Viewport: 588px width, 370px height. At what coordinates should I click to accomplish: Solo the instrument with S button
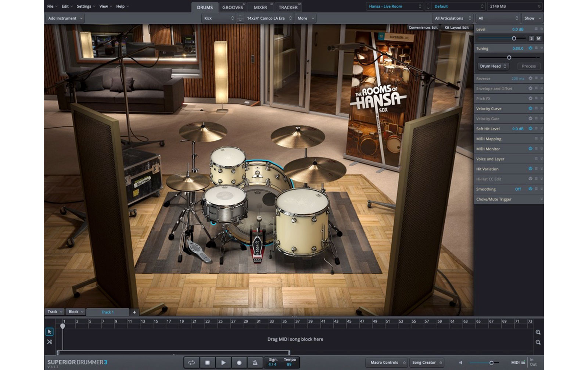pyautogui.click(x=531, y=38)
